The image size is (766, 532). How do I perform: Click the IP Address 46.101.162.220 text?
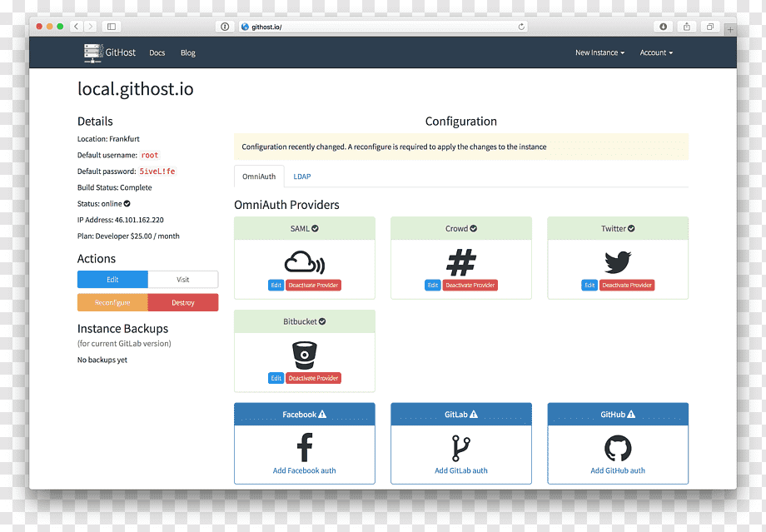(x=120, y=220)
